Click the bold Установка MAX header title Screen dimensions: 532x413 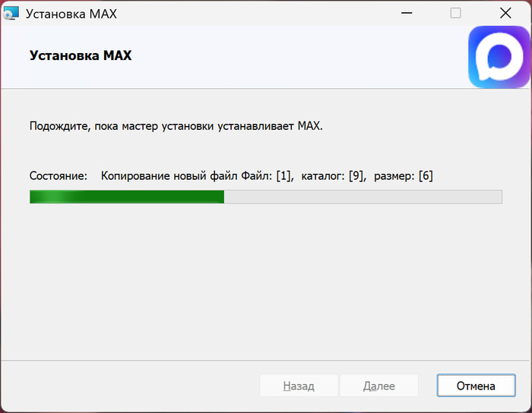[x=81, y=55]
